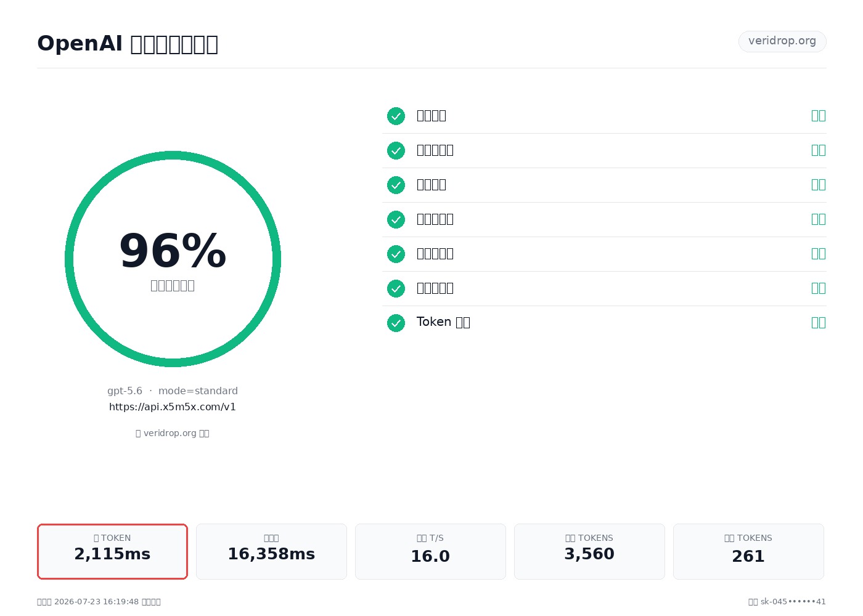
Task: Click the 16.0 T/S speed card
Action: pyautogui.click(x=430, y=551)
